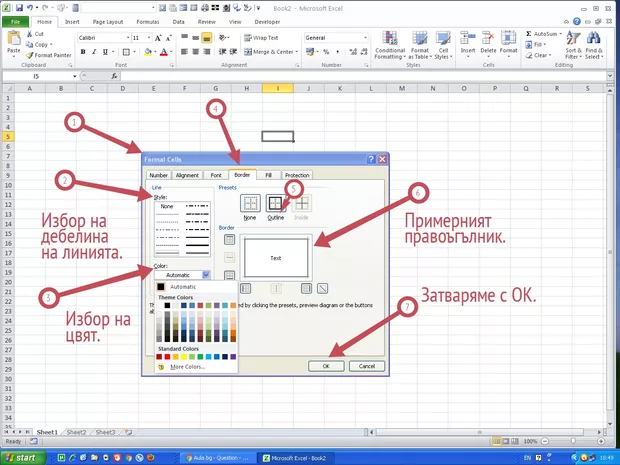Click Cancel in Format Cells dialog
The image size is (620, 465).
(x=367, y=366)
